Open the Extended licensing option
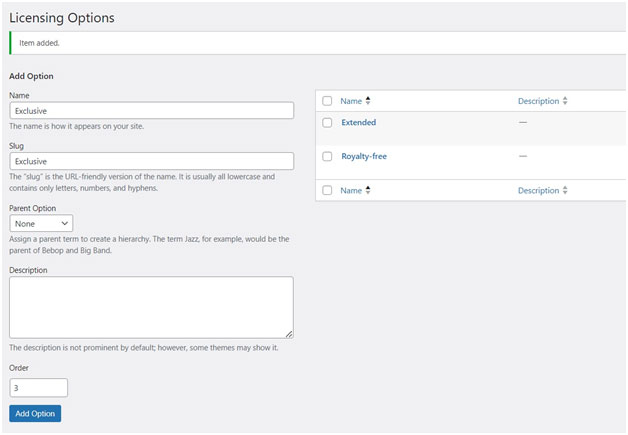628x435 pixels. click(x=358, y=123)
